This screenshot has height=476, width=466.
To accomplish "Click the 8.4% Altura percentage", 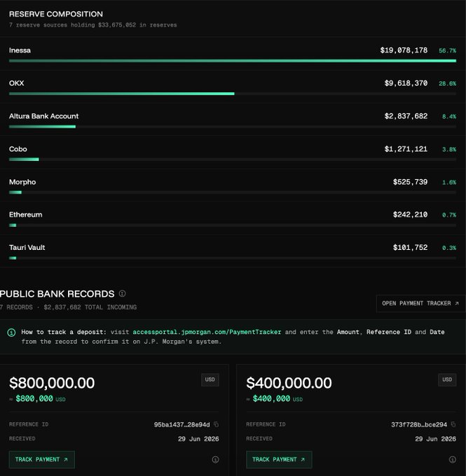I will pos(449,117).
